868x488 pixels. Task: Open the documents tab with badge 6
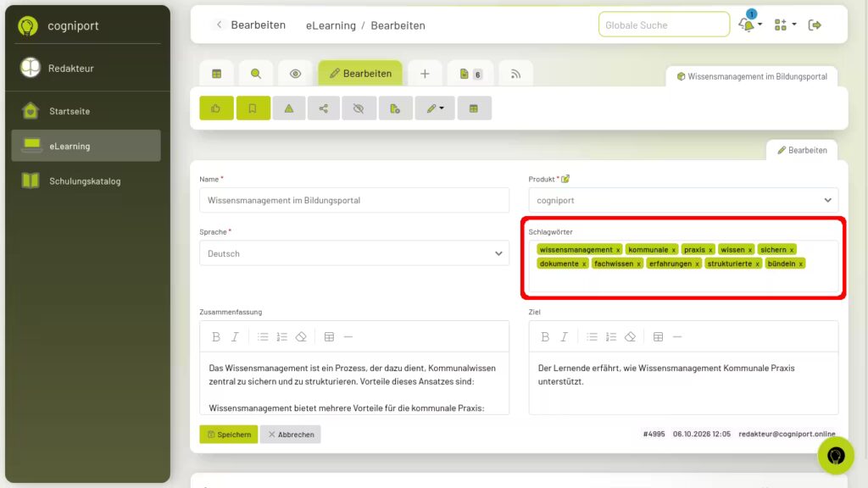point(470,74)
